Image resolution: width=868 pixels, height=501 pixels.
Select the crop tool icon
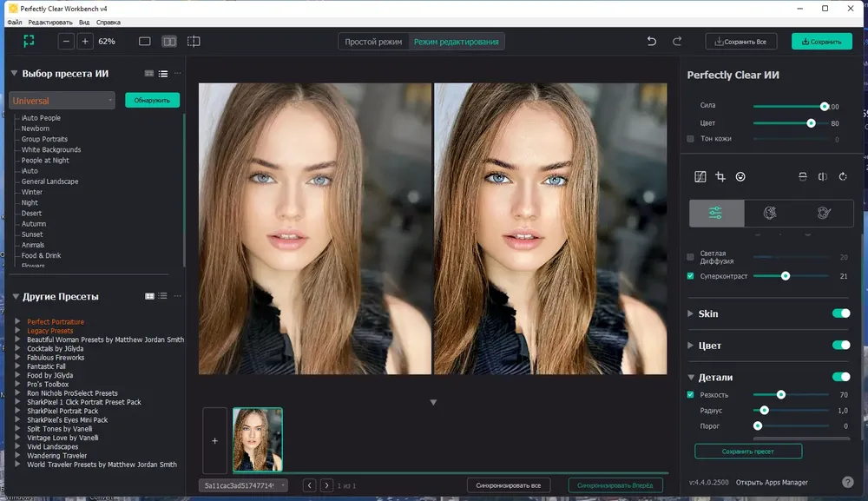[720, 176]
